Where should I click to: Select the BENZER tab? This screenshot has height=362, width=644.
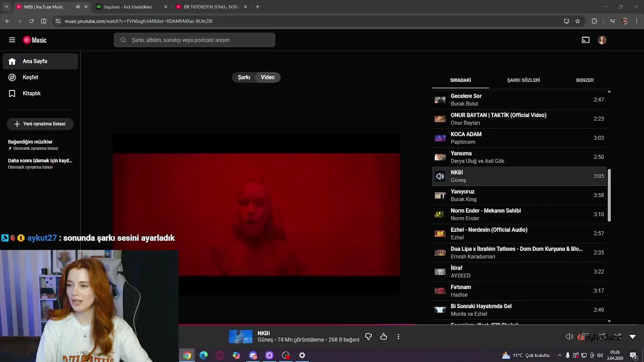(585, 80)
